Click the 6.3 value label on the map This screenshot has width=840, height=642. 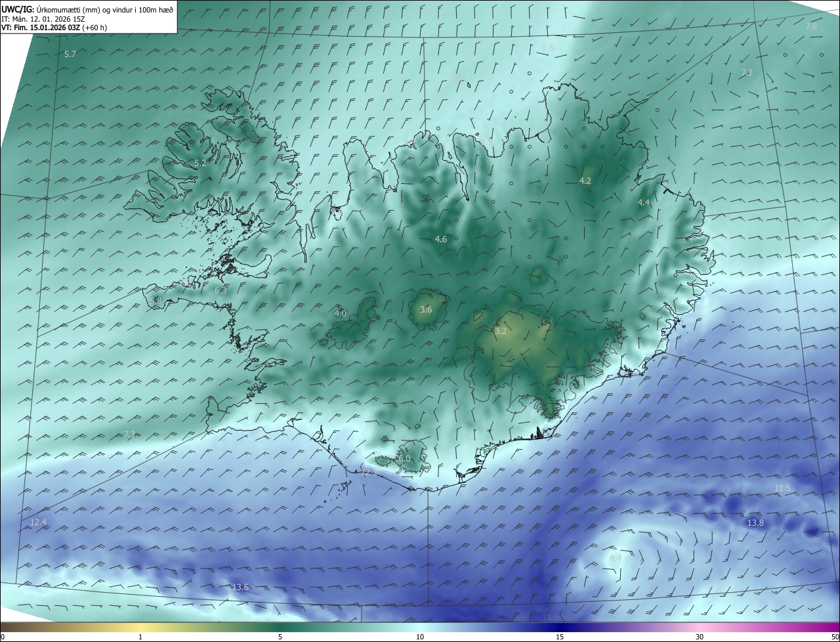pyautogui.click(x=220, y=290)
